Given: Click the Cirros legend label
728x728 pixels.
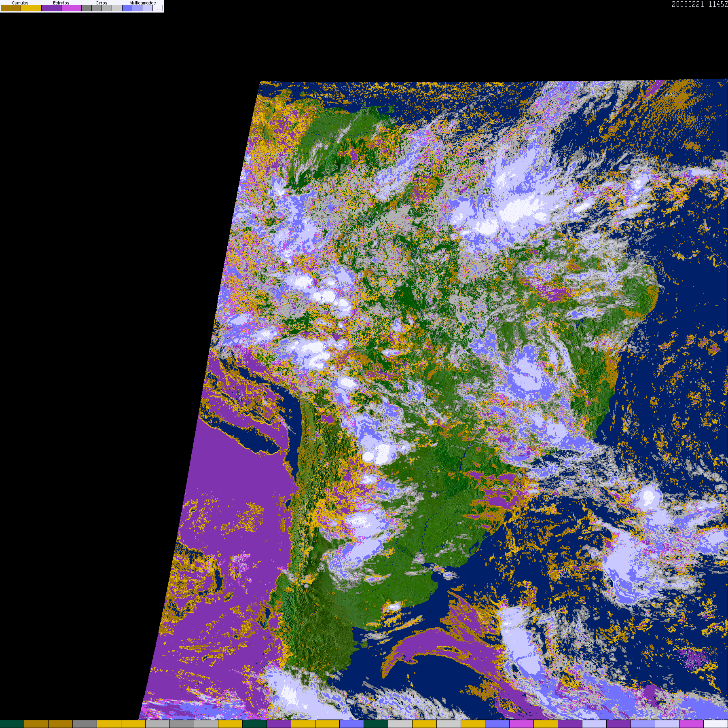Looking at the screenshot, I should tap(101, 3).
